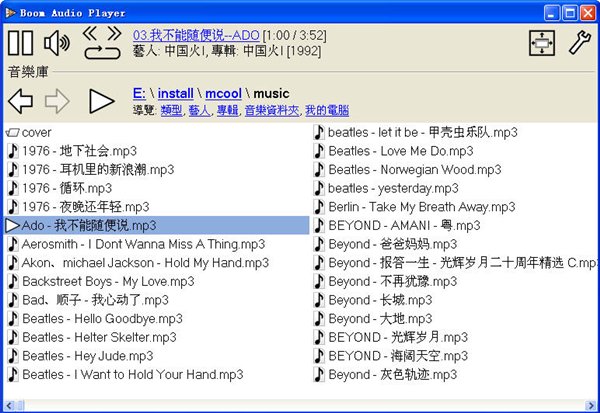Viewport: 600px width, 413px height.
Task: Click the compact view resize icon
Action: coord(542,43)
